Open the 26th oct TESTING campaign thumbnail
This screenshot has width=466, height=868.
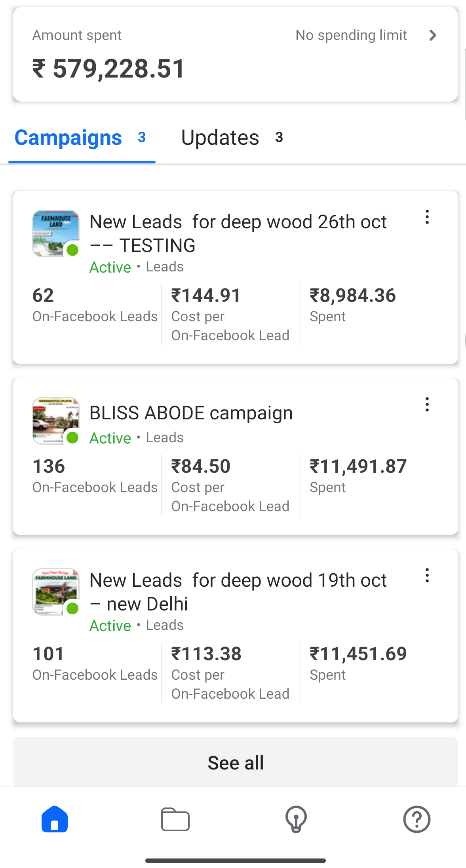55,233
